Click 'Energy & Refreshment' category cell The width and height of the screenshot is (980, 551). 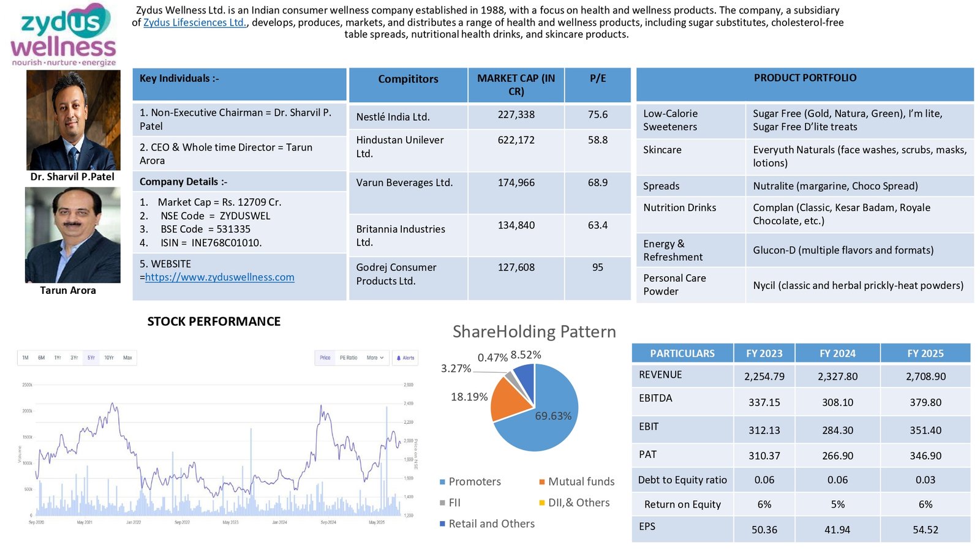coord(691,250)
